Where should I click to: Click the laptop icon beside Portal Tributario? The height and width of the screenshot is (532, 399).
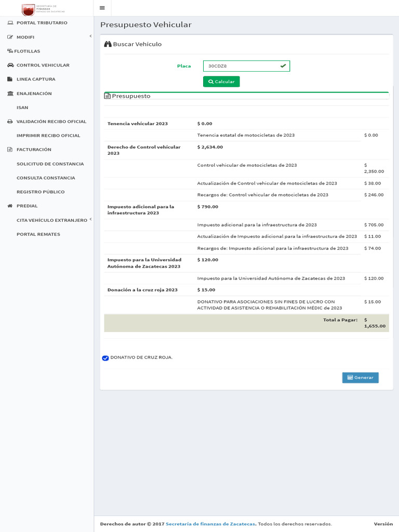coord(10,23)
